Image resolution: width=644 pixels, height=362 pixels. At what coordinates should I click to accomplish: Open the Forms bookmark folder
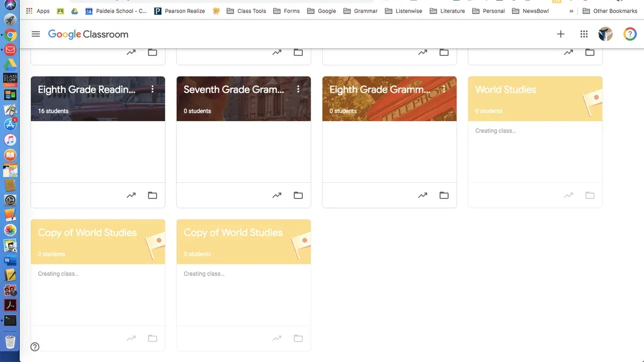coord(287,11)
